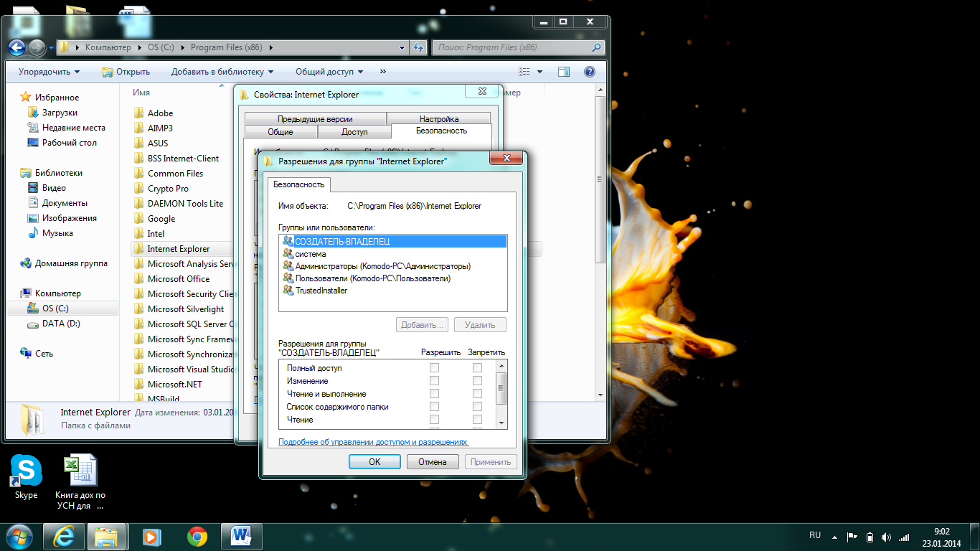
Task: Expand breadcrumb arrow after Program Files (x86)
Action: (271, 47)
